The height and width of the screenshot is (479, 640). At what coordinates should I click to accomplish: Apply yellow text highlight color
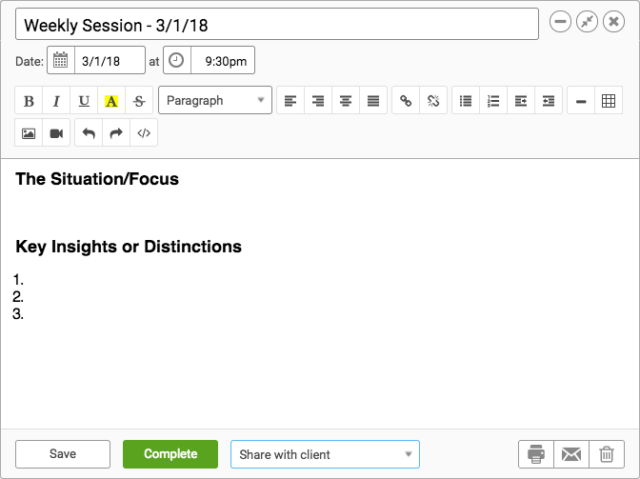point(111,100)
